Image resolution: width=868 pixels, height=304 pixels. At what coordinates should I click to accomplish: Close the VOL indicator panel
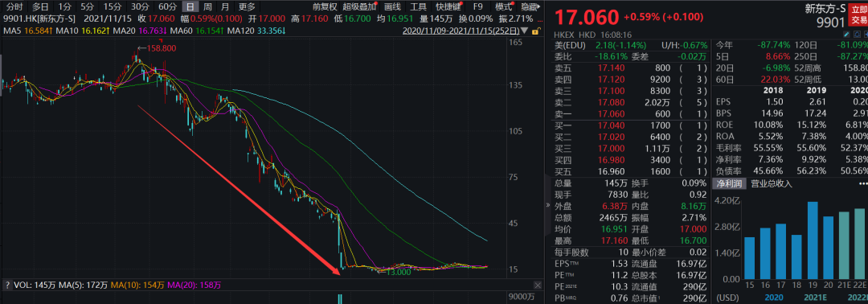538,285
